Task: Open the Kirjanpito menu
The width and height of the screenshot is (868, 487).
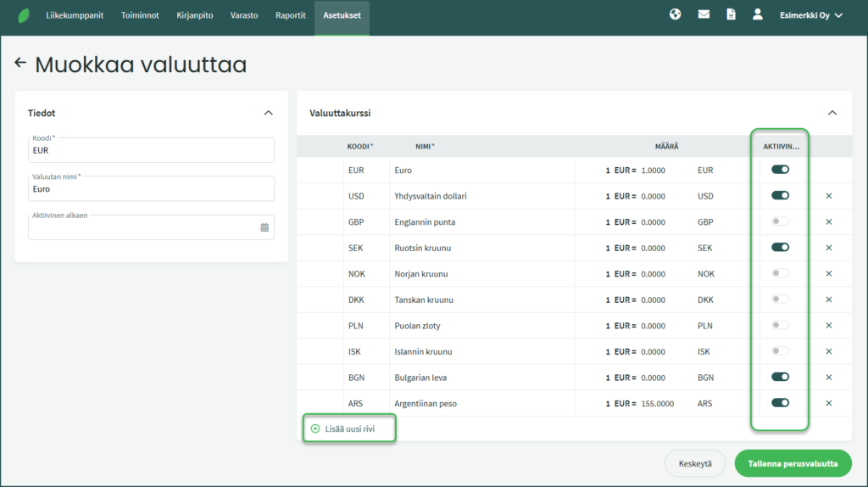Action: (194, 15)
